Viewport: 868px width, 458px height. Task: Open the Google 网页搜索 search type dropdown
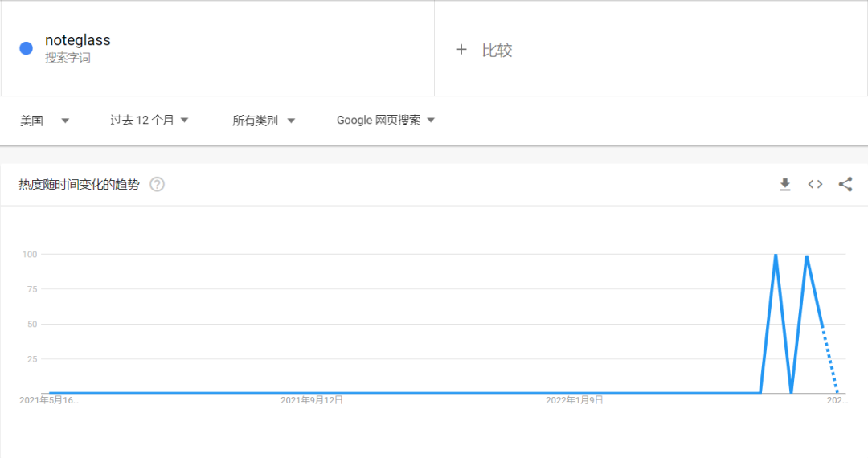(x=386, y=120)
